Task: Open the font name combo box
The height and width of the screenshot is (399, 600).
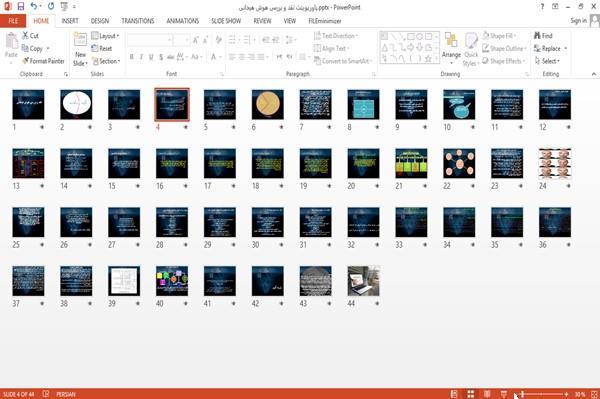Action: click(x=149, y=39)
